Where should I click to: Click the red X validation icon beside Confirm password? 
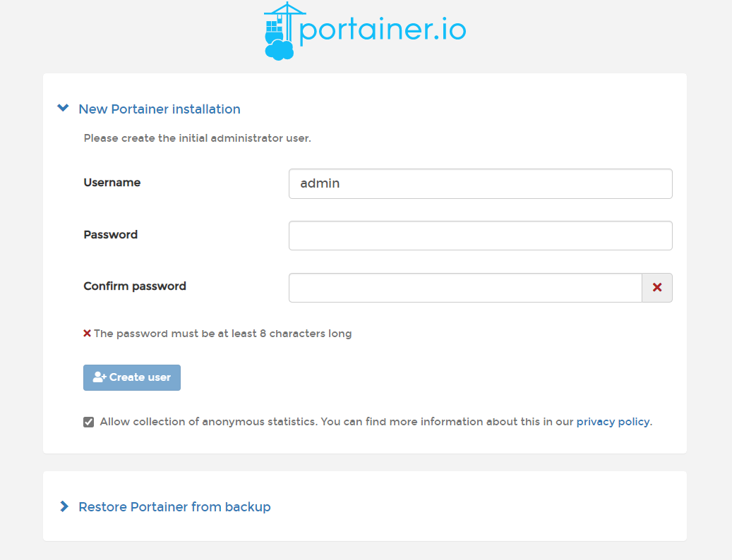pos(656,287)
